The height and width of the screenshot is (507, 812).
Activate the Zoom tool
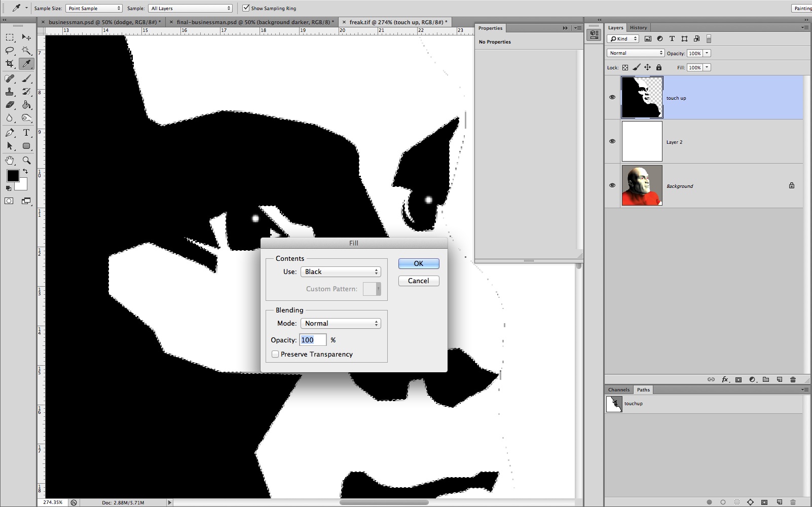(x=26, y=161)
